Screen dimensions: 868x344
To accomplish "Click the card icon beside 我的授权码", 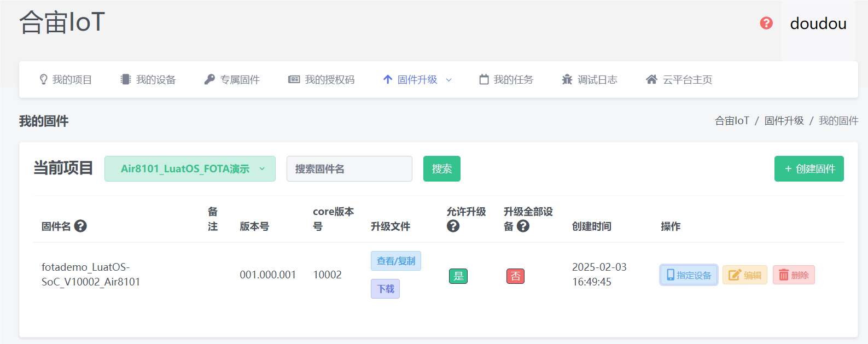I will coord(294,80).
